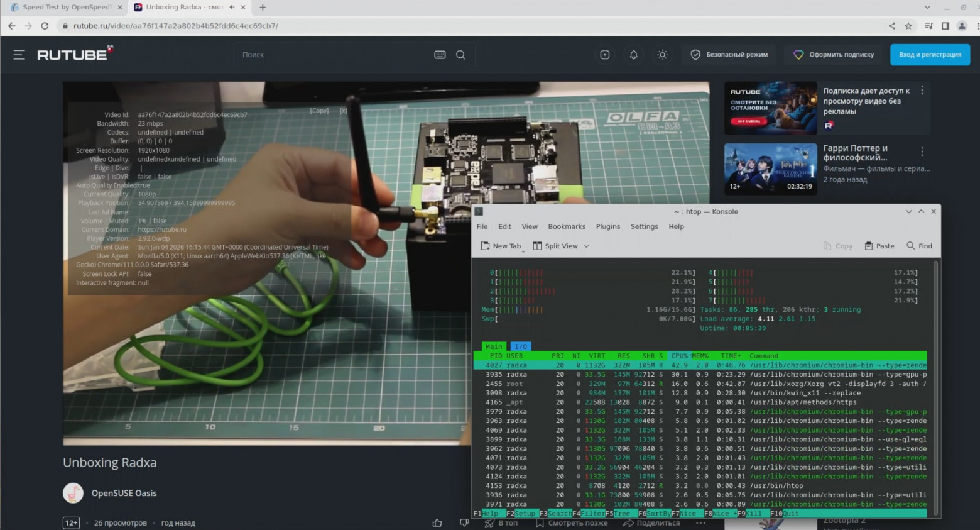
Task: Go forward in the browser
Action: [28, 26]
